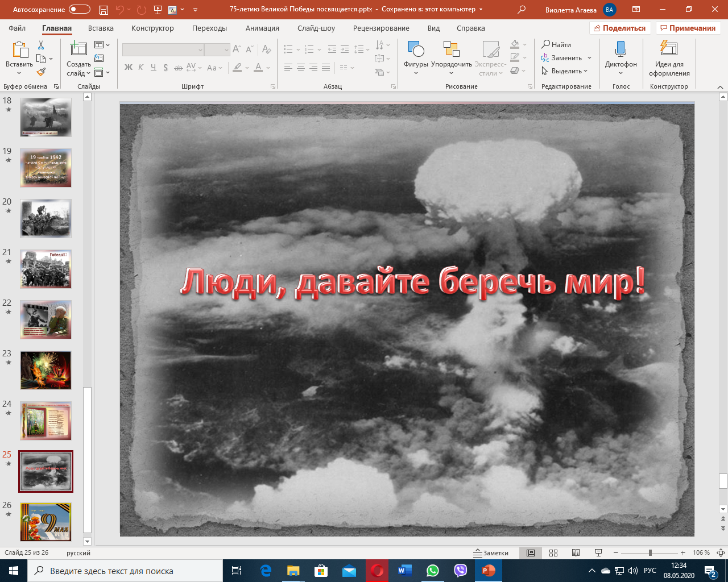728x582 pixels.
Task: Open the Упорядочить arrange dropdown
Action: [x=451, y=58]
